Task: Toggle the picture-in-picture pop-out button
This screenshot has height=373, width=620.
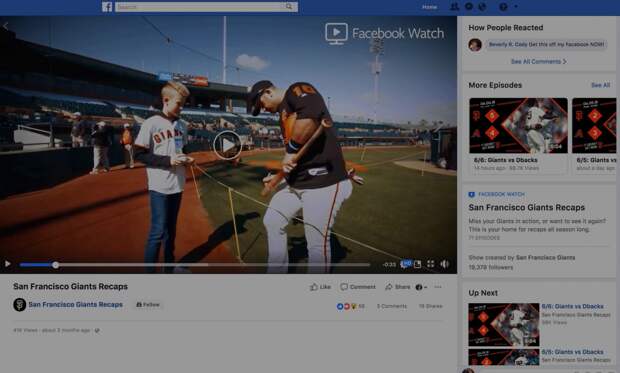Action: click(x=418, y=264)
